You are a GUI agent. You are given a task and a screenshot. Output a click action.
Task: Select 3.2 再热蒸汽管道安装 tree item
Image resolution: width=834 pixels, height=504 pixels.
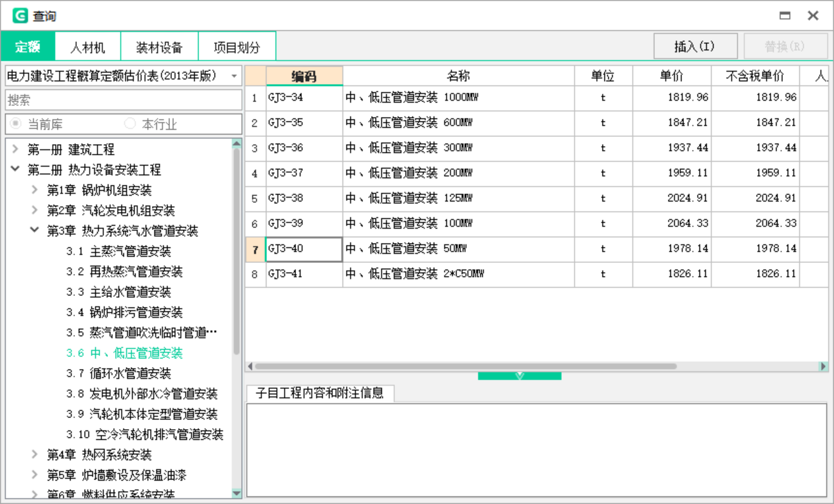[x=125, y=271]
